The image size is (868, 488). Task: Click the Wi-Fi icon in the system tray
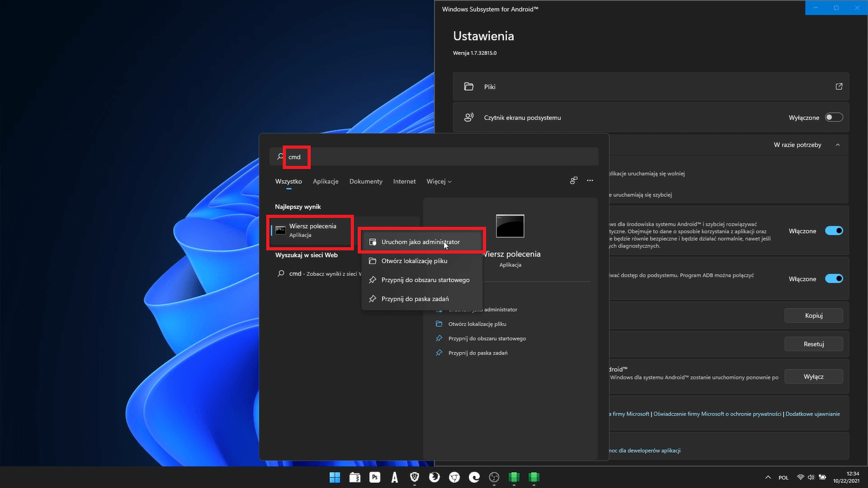801,477
